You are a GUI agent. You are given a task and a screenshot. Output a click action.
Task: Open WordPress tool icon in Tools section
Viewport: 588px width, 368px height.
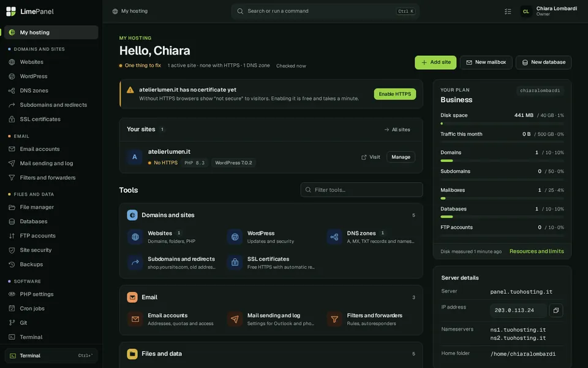click(235, 237)
